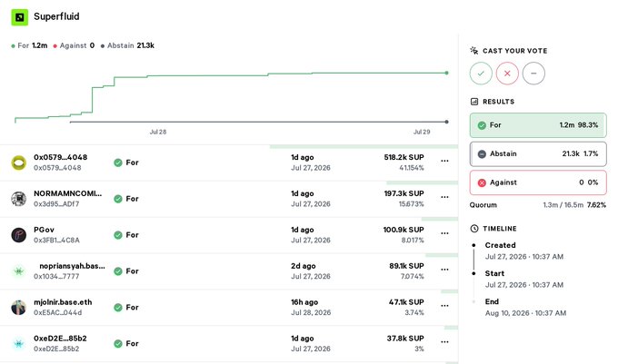Open more options for nopriansyah.bas vote
618x364 pixels.
click(x=444, y=270)
